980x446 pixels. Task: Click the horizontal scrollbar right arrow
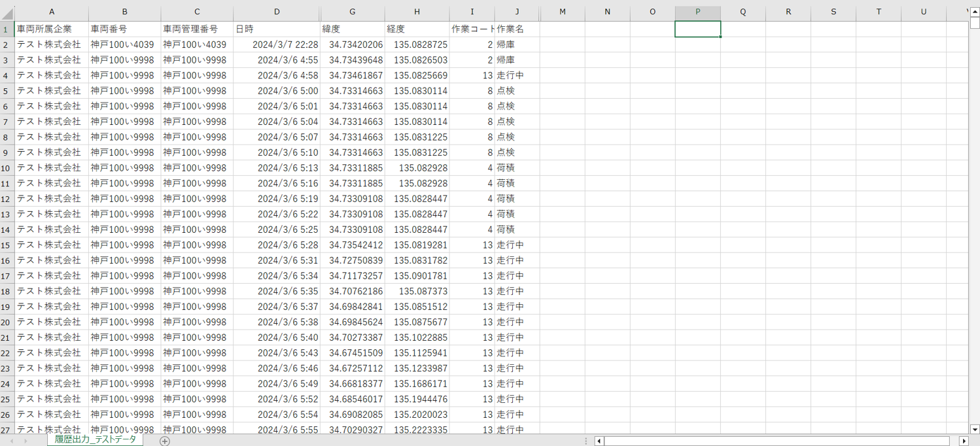click(x=964, y=441)
